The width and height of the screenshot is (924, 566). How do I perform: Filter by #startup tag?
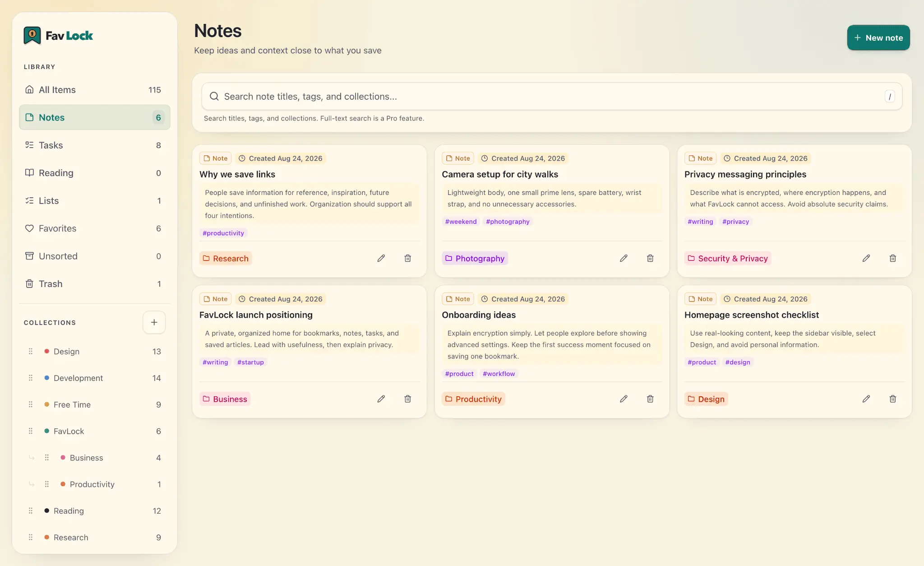coord(250,362)
